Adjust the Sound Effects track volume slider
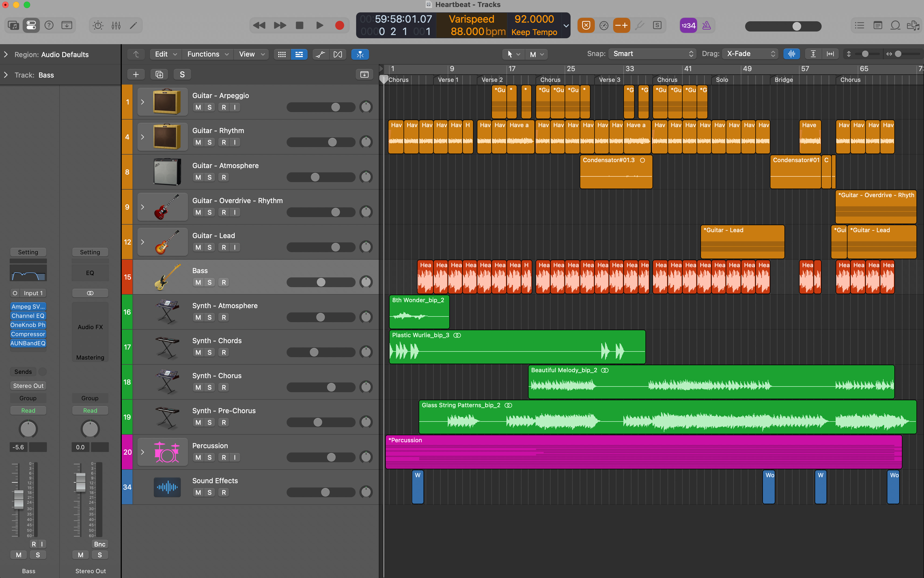 (325, 492)
